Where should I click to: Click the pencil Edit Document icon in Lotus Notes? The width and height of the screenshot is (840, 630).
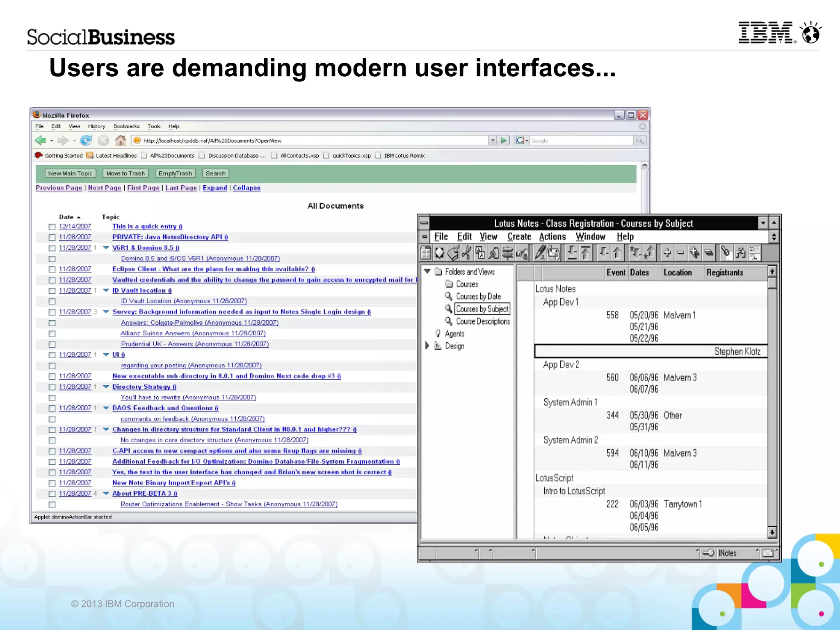pyautogui.click(x=540, y=253)
